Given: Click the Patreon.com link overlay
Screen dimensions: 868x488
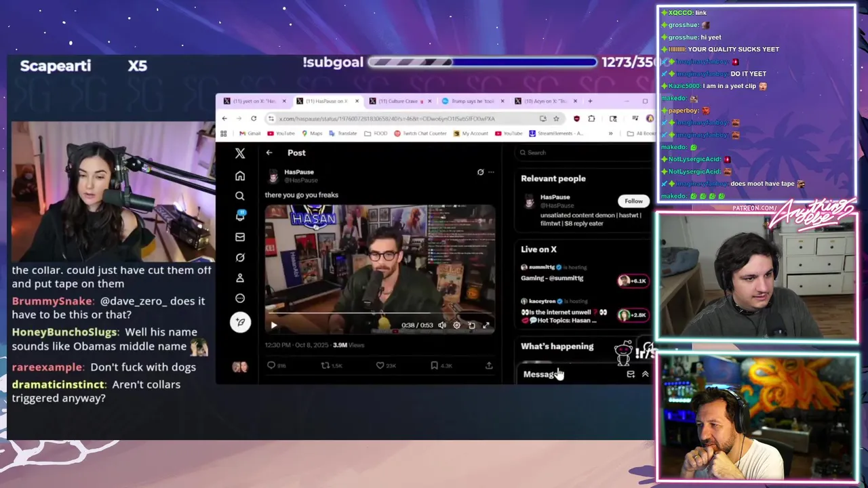Looking at the screenshot, I should click(755, 208).
